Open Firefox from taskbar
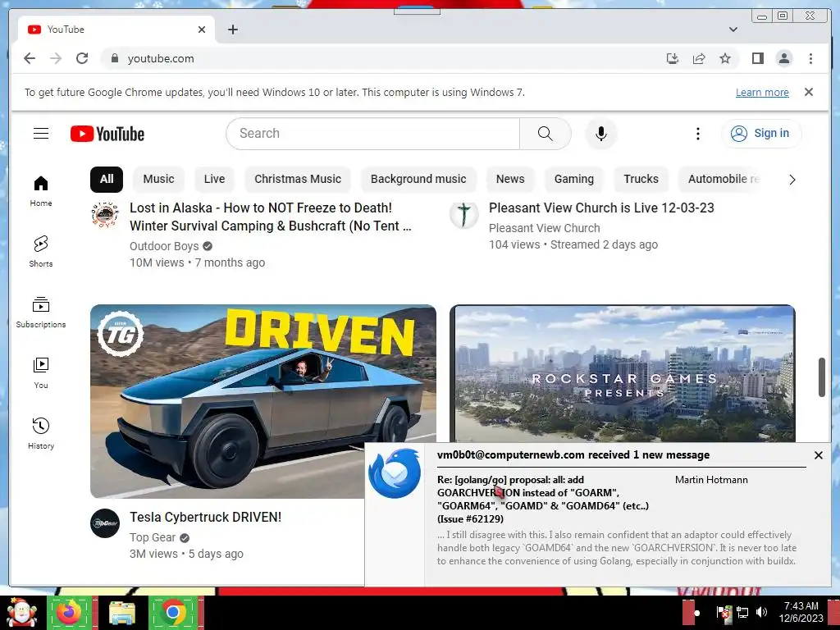Viewport: 840px width, 630px height. coord(69,612)
